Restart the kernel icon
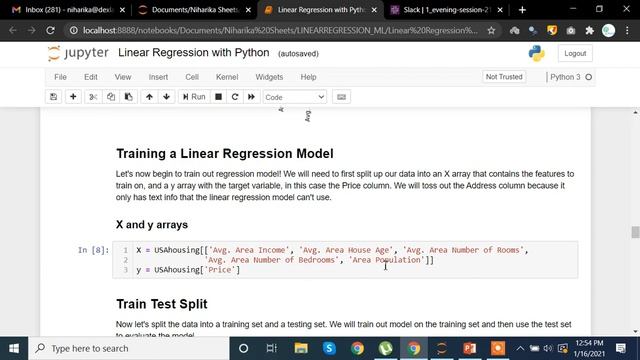Image resolution: width=640 pixels, height=360 pixels. point(235,97)
